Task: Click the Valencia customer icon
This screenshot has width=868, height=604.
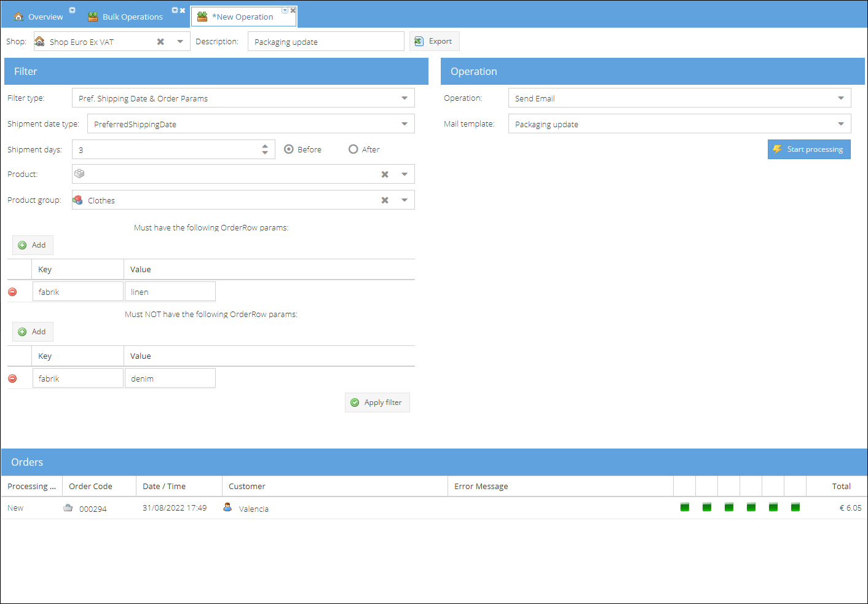Action: pyautogui.click(x=227, y=508)
